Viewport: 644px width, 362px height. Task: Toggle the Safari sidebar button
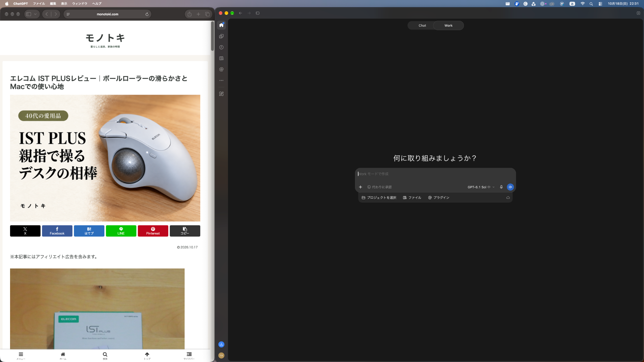click(x=29, y=14)
